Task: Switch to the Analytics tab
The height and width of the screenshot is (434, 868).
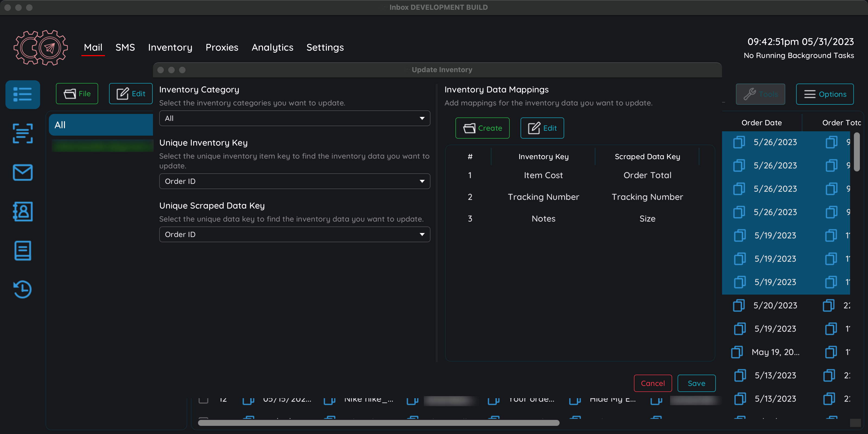Action: coord(272,47)
